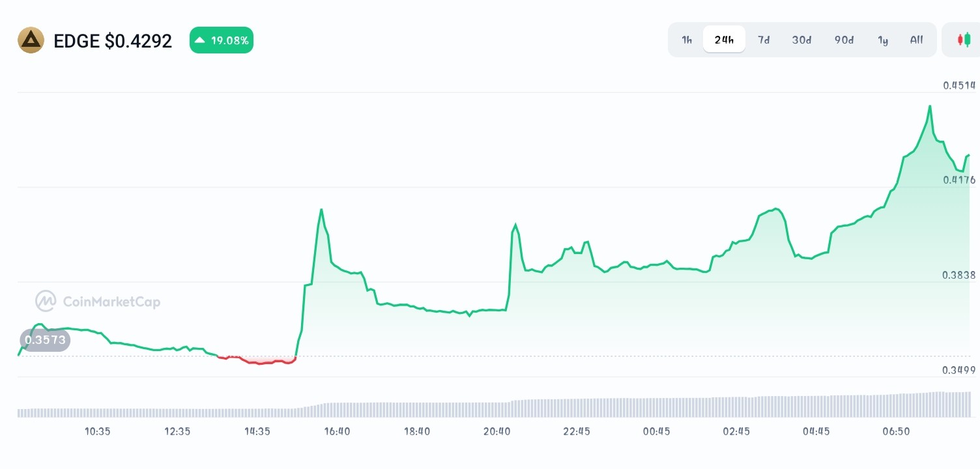
Task: Select the 1h timeframe tab
Action: [x=687, y=40]
